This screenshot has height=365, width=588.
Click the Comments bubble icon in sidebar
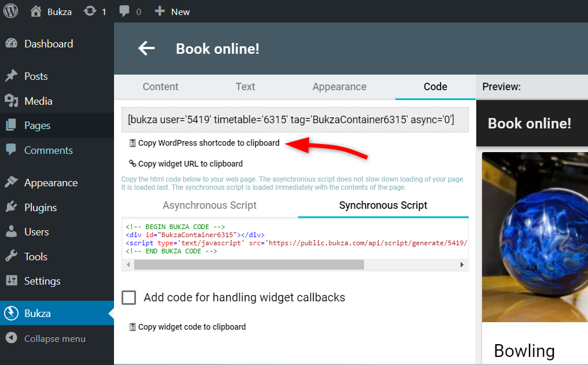(x=11, y=149)
